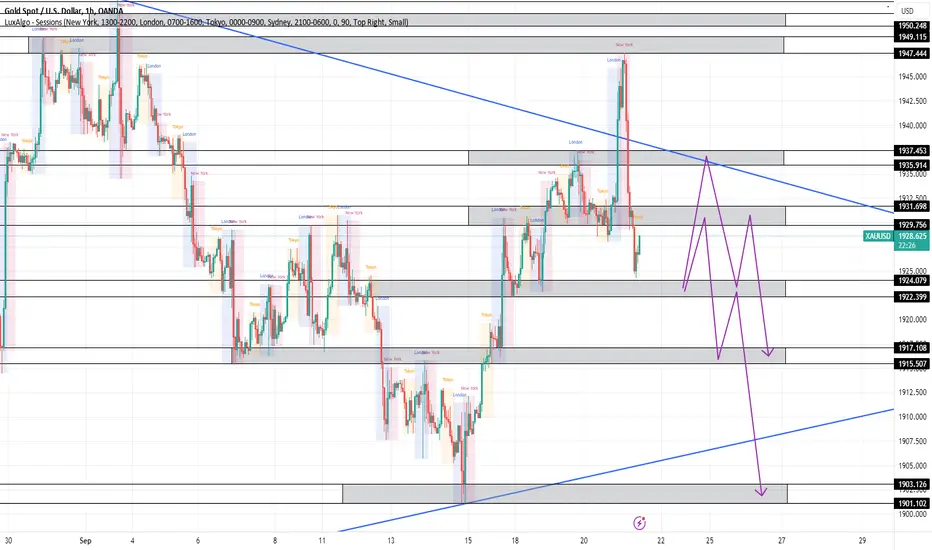Select the 1949.115 price level label
Image resolution: width=932 pixels, height=550 pixels.
tap(911, 37)
